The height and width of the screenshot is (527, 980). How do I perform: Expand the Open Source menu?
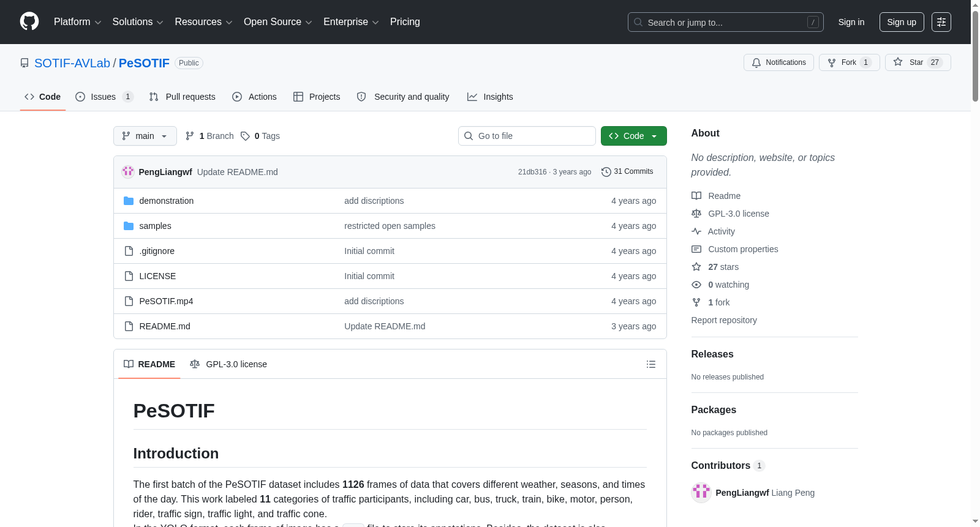click(278, 22)
